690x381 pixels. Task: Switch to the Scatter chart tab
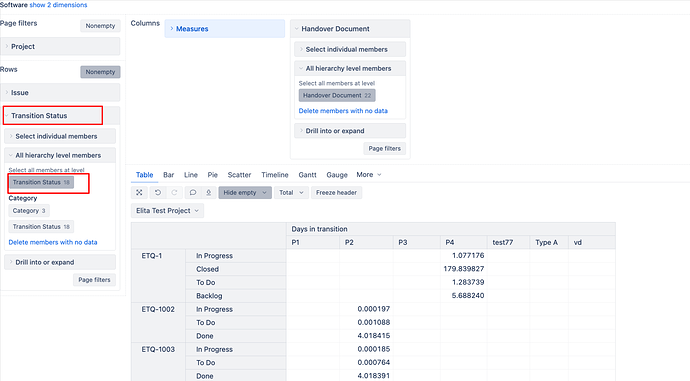tap(239, 175)
